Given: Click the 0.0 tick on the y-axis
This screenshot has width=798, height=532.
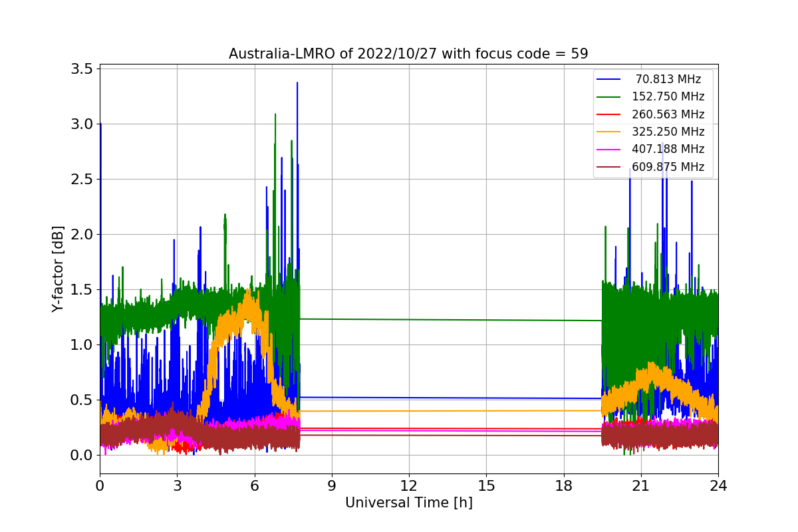Looking at the screenshot, I should click(x=82, y=456).
